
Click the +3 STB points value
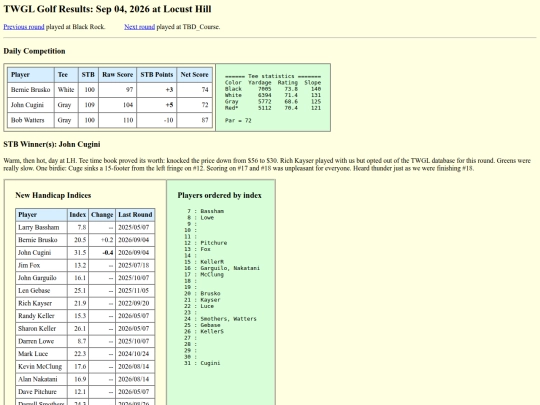coord(169,90)
